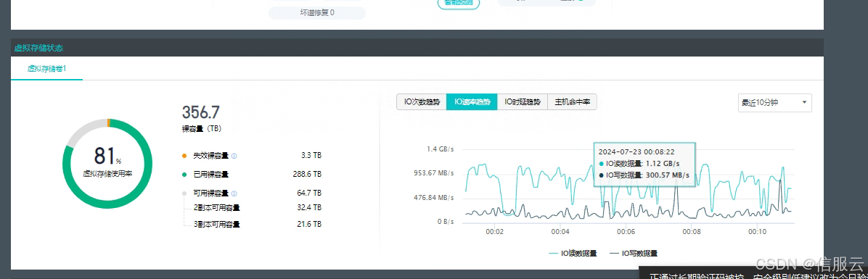The width and height of the screenshot is (868, 279).
Task: Click the 虚拟存储状态 section header
Action: click(x=38, y=48)
